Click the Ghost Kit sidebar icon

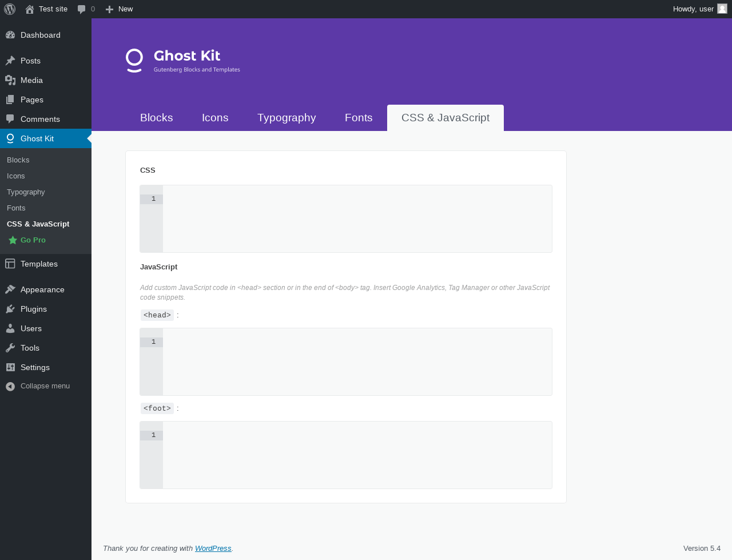(x=10, y=138)
